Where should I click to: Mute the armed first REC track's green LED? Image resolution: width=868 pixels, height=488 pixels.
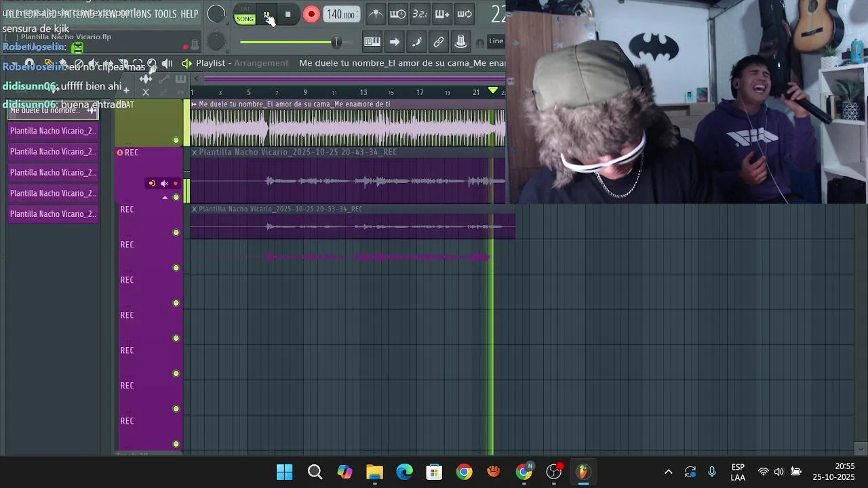[x=176, y=197]
